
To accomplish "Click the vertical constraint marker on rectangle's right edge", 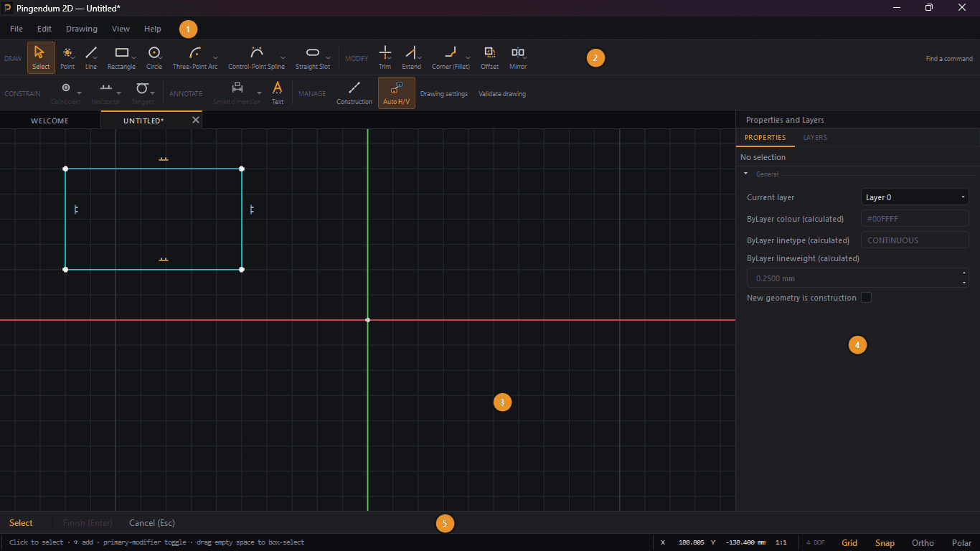I will [x=252, y=209].
